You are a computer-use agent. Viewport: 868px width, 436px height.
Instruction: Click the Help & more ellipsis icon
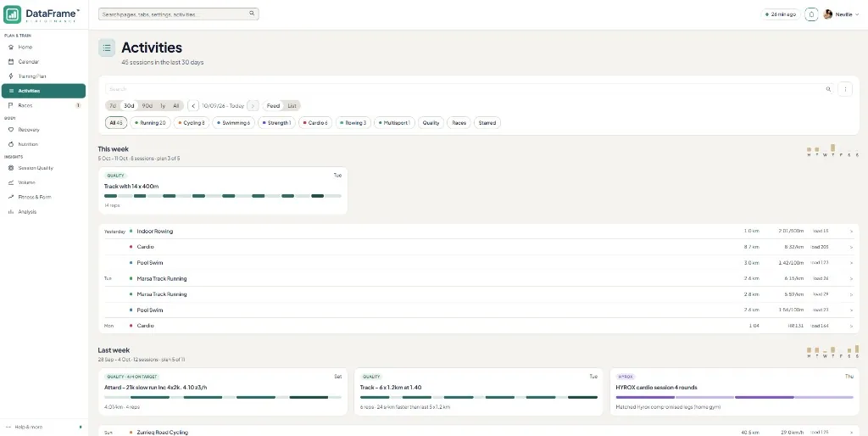[8, 428]
